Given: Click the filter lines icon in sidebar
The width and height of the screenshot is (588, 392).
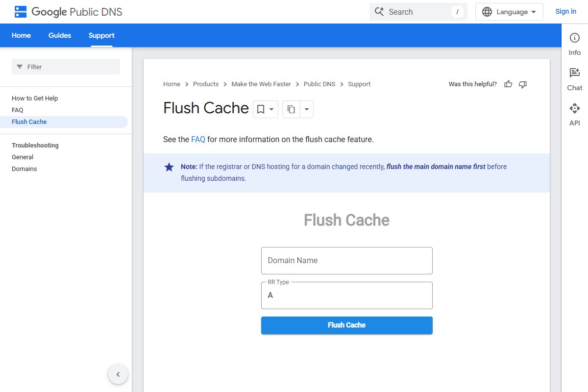Looking at the screenshot, I should [20, 67].
